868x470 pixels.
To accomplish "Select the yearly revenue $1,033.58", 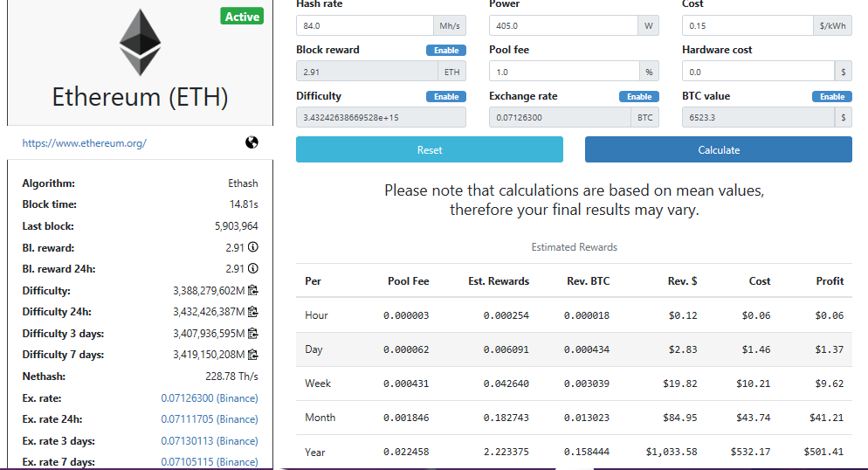I will pos(672,452).
